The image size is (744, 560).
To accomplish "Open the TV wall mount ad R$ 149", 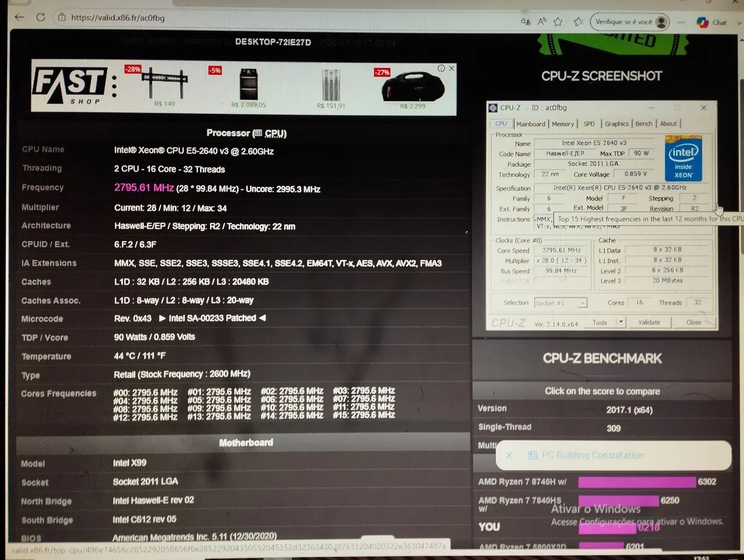I will (x=165, y=86).
